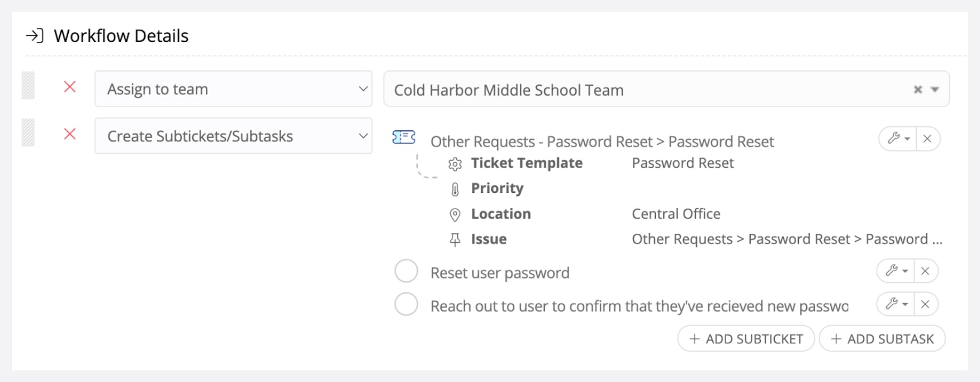This screenshot has width=980, height=382.
Task: Remove the Assign to team action row
Action: [x=70, y=87]
